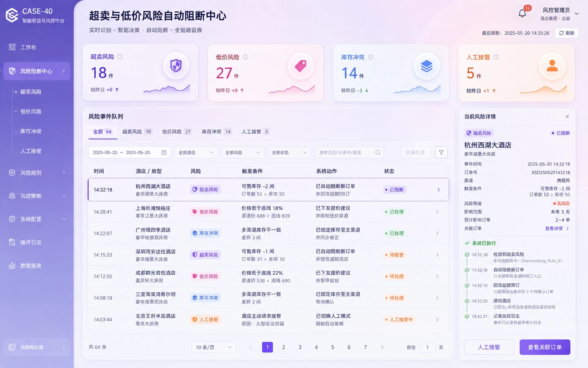Open the date range calendar icon
The image size is (588, 368).
(164, 153)
